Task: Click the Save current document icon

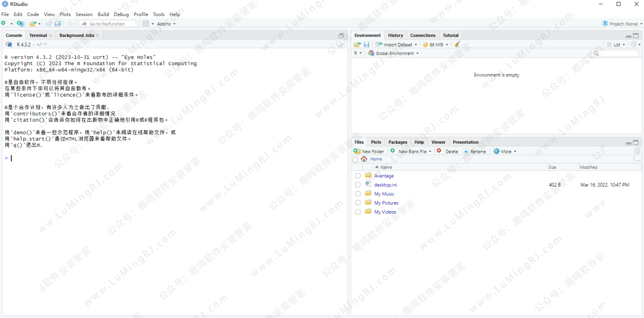Action: 48,24
